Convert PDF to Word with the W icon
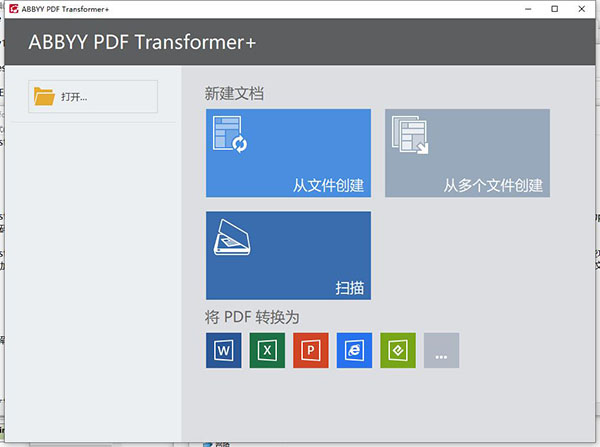The width and height of the screenshot is (600, 447). [x=223, y=350]
